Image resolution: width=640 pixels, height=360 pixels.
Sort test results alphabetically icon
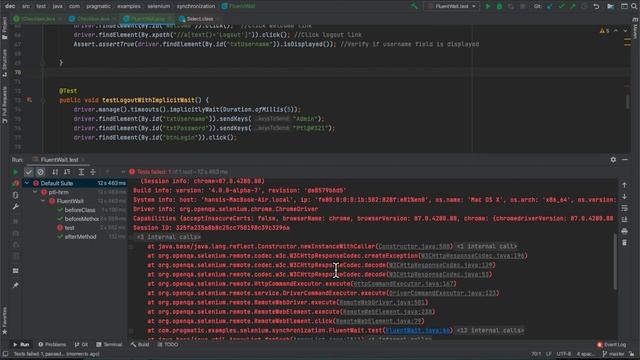55,172
